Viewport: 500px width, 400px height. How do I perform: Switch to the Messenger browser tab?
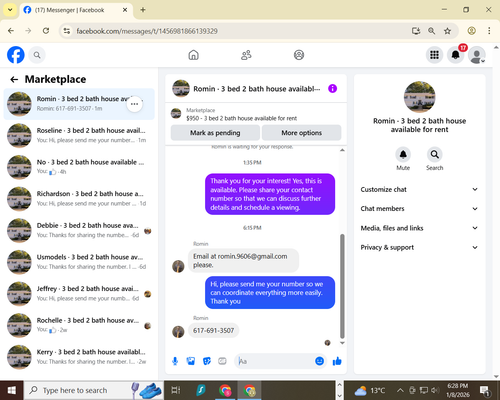click(x=75, y=10)
